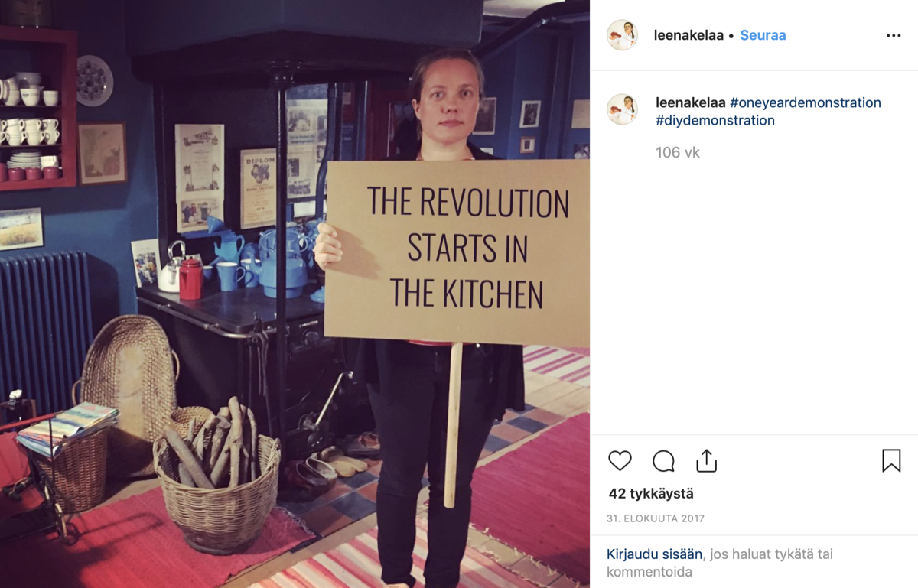918x588 pixels.
Task: Like the post with the heart icon
Action: tap(620, 461)
